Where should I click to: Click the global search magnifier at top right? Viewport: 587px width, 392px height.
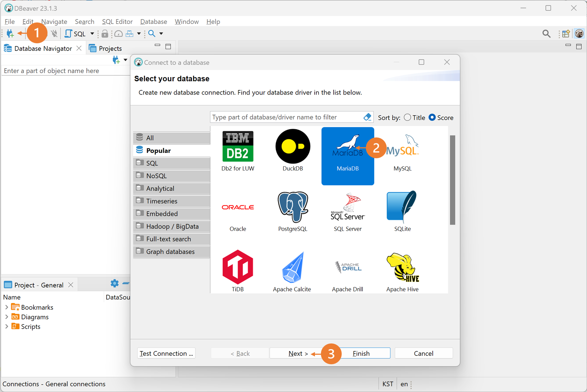tap(546, 33)
